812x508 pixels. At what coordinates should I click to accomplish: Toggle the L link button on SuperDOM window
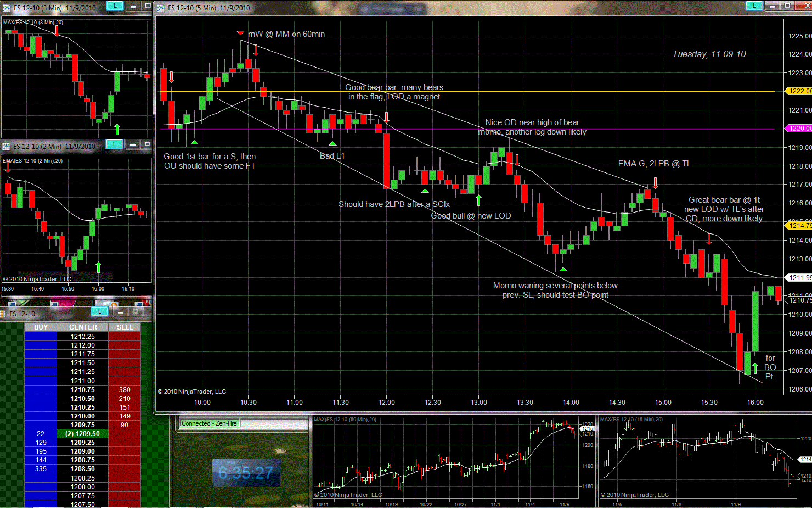99,312
